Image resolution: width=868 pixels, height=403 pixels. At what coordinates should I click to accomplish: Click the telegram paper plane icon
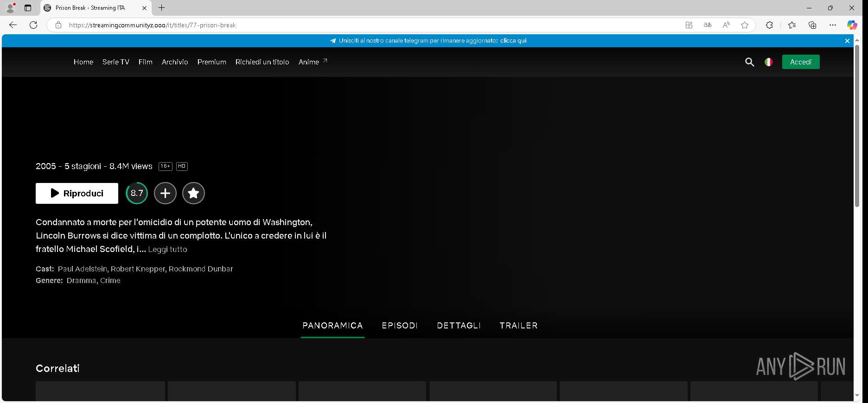click(333, 41)
